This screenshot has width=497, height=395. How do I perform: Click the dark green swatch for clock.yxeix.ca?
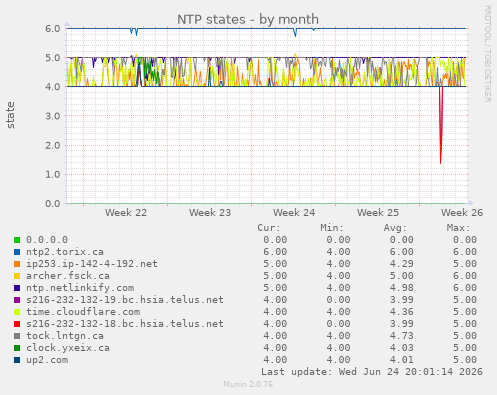17,348
